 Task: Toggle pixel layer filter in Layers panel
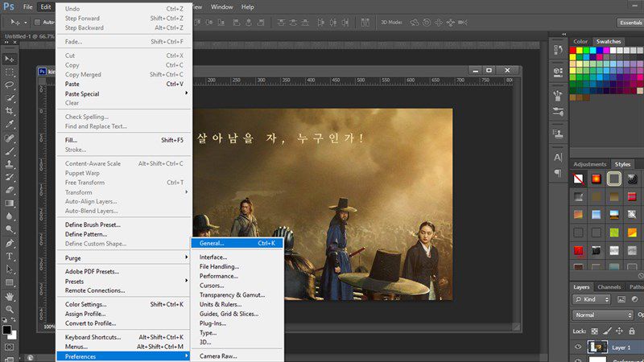coord(621,299)
